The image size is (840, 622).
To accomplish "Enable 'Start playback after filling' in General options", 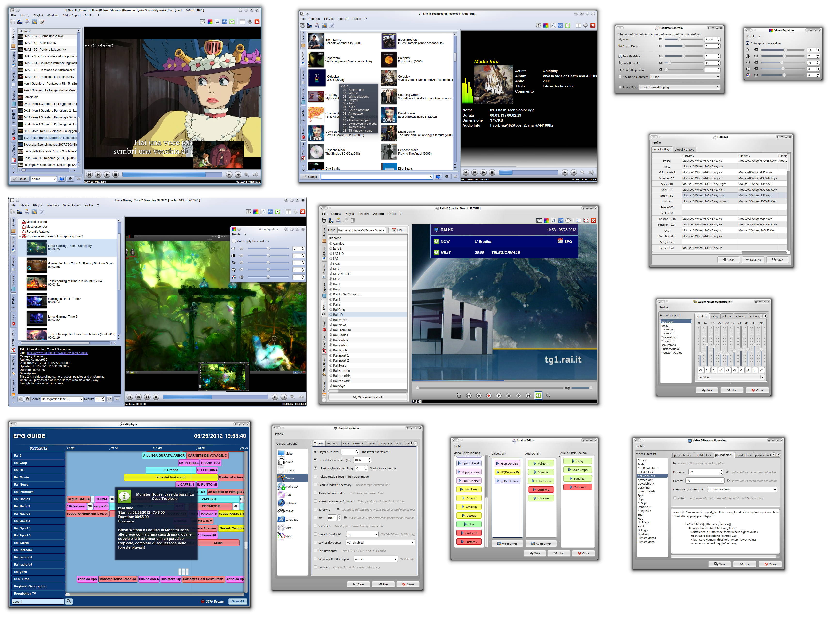I will (315, 468).
